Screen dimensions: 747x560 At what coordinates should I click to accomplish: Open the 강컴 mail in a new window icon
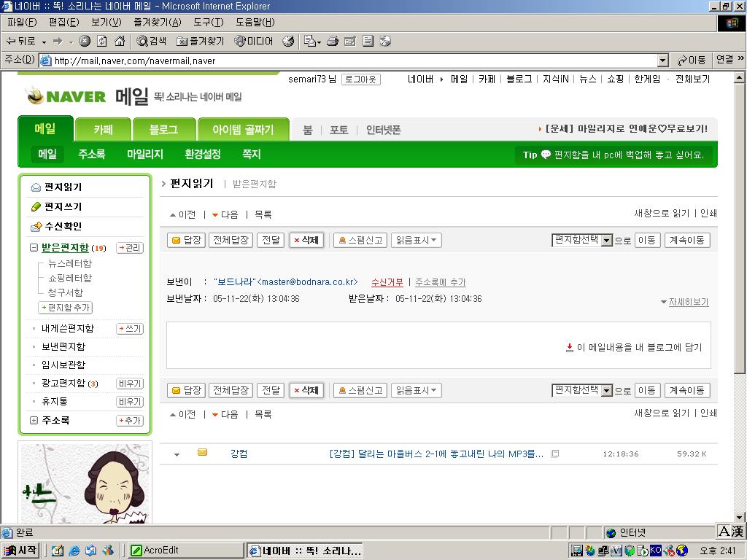pyautogui.click(x=554, y=454)
